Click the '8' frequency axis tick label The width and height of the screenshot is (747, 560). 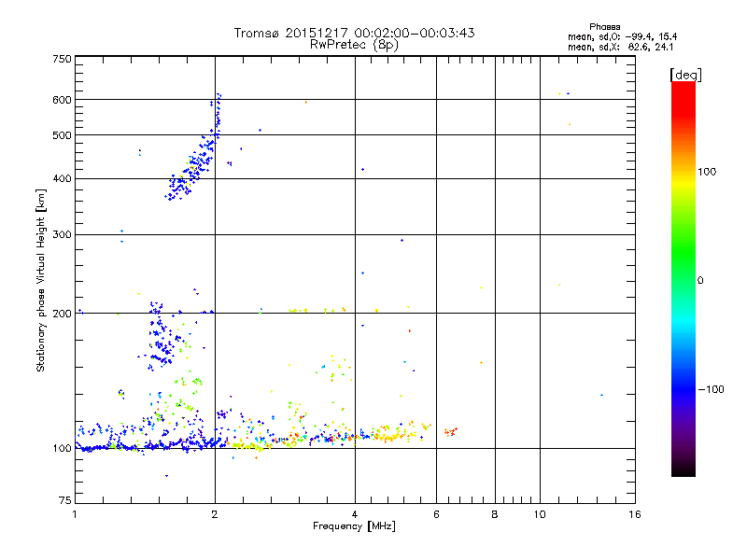495,514
